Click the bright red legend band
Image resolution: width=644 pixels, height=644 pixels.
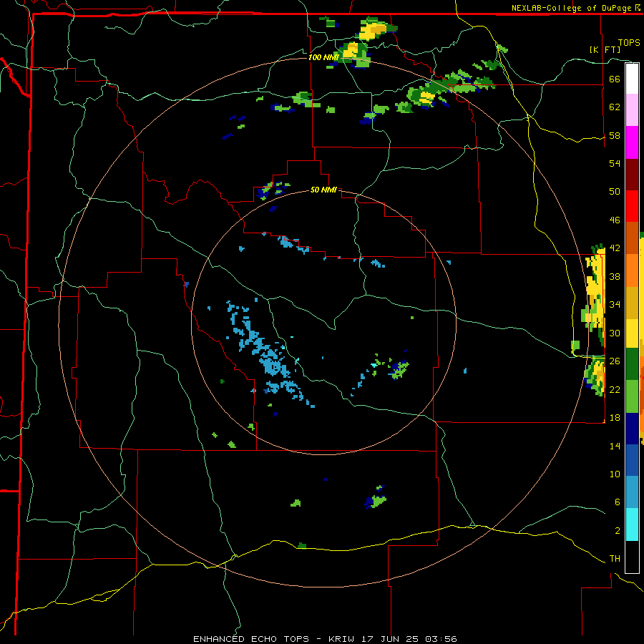pos(632,206)
